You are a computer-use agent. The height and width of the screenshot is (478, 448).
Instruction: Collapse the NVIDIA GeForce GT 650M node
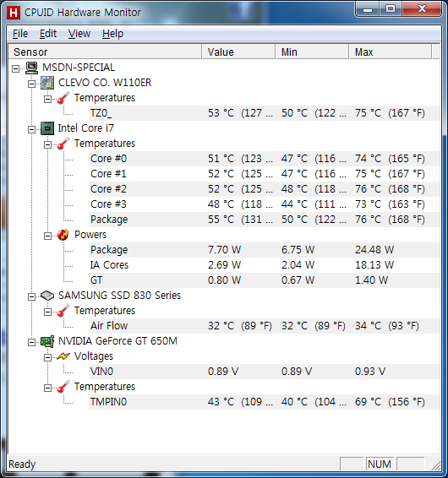tap(32, 342)
